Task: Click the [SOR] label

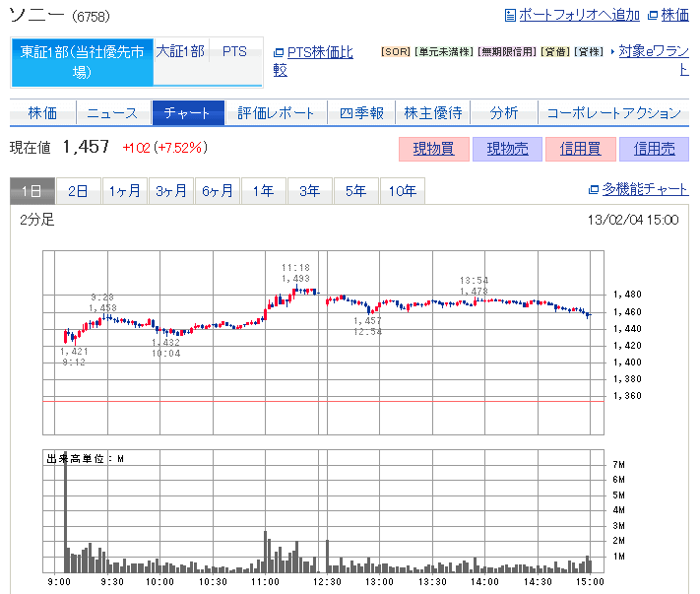Action: [396, 52]
